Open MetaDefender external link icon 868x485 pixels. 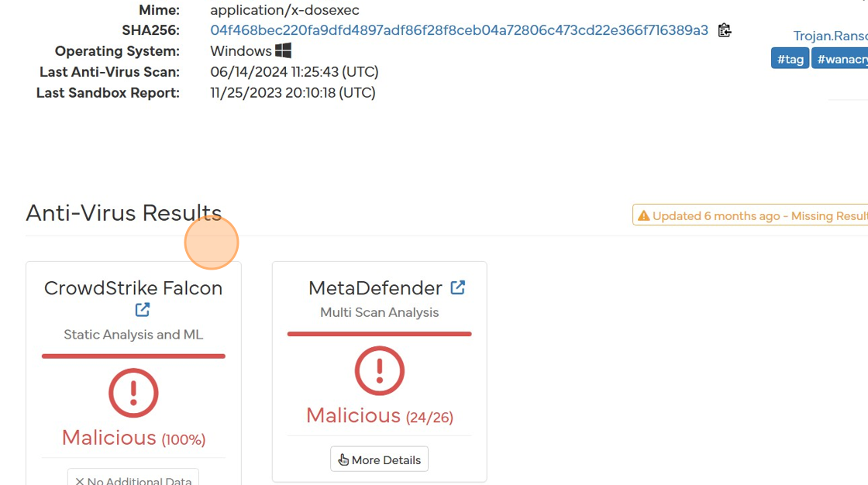(x=458, y=287)
